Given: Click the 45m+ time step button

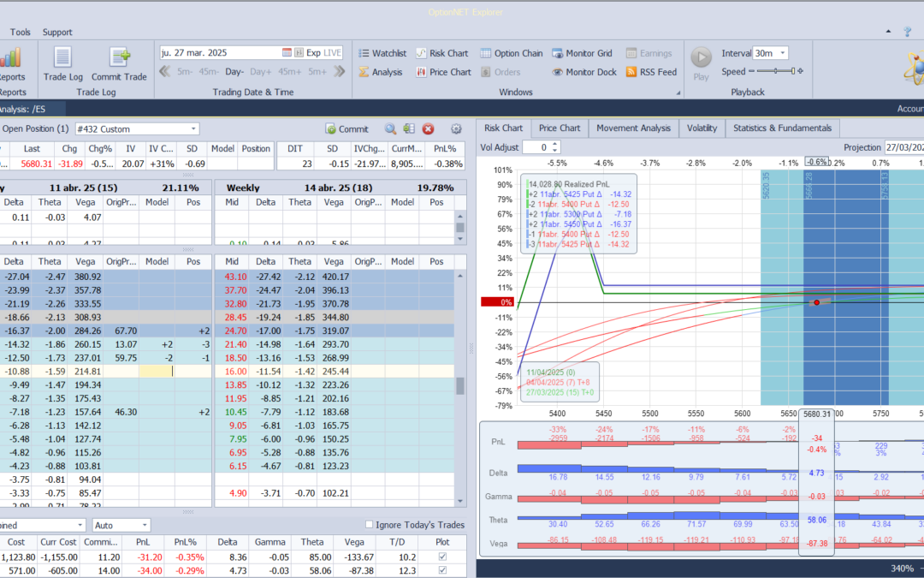Looking at the screenshot, I should [289, 71].
